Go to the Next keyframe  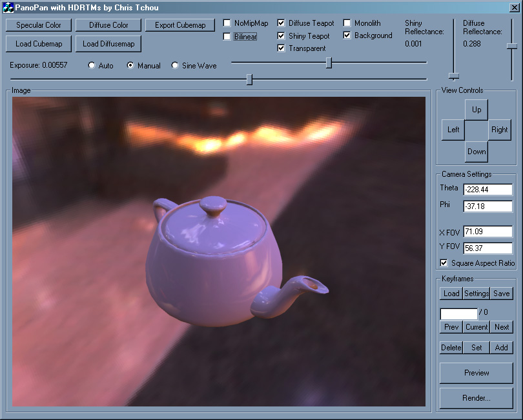point(502,327)
